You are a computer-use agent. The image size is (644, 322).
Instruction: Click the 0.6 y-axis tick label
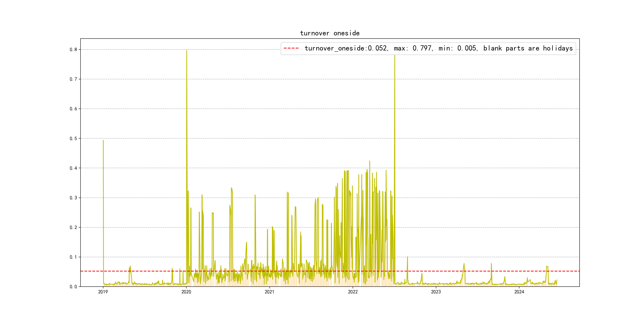click(x=73, y=109)
